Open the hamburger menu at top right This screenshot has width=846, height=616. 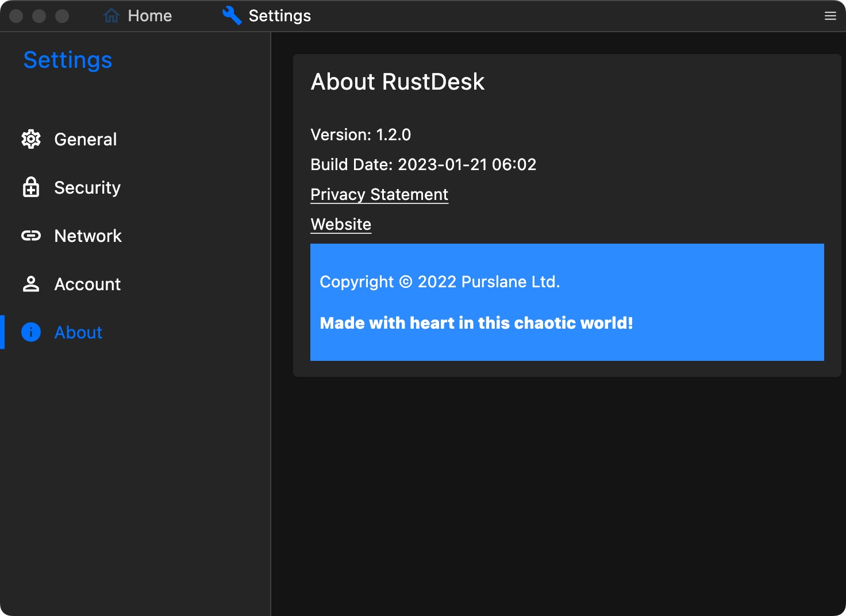[830, 16]
